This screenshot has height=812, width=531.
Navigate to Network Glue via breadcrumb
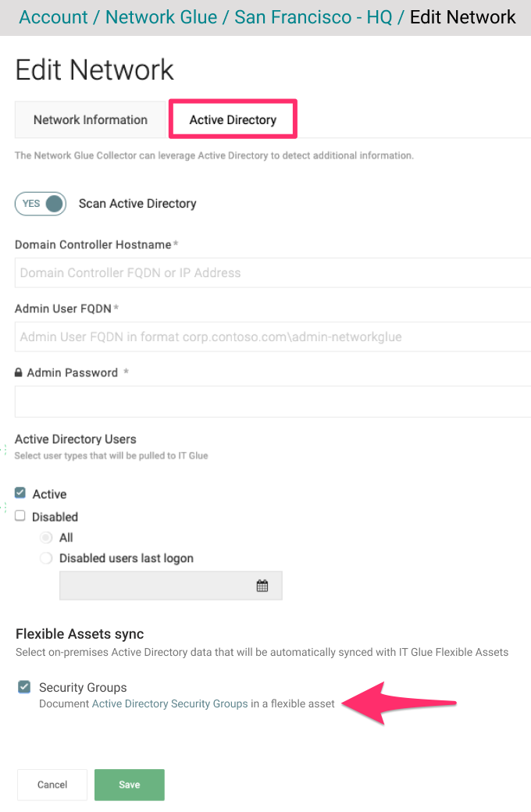161,16
